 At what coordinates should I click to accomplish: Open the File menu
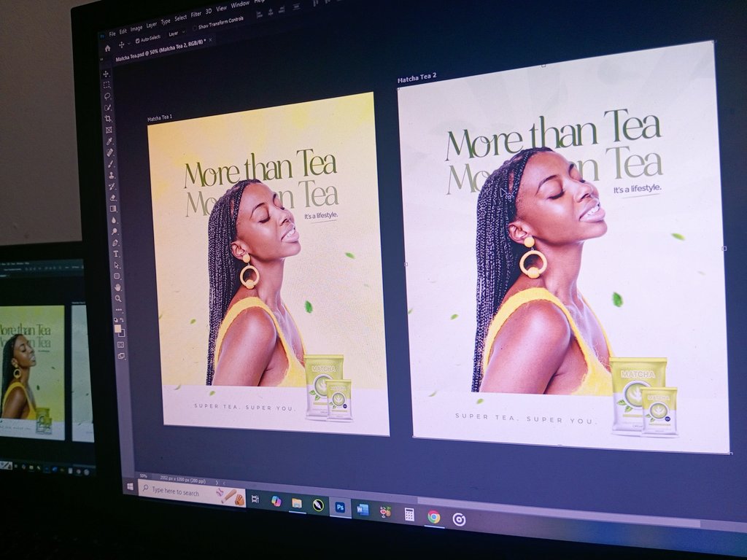[x=112, y=34]
